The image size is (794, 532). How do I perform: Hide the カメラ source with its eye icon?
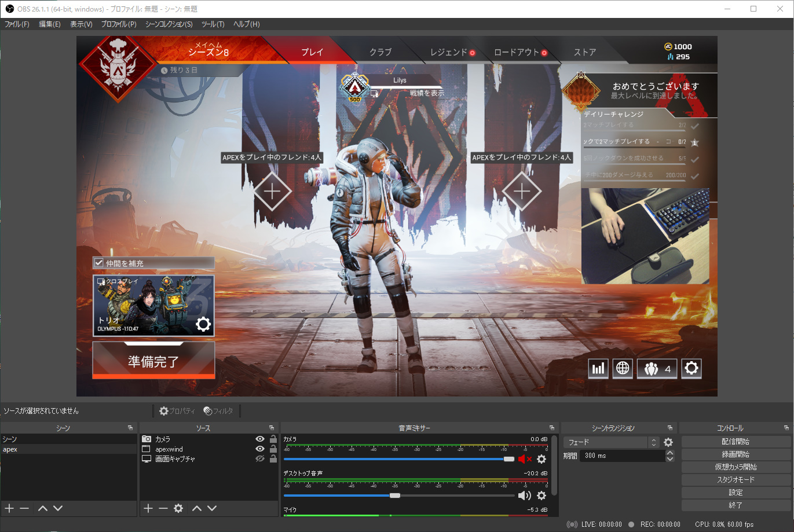tap(260, 439)
